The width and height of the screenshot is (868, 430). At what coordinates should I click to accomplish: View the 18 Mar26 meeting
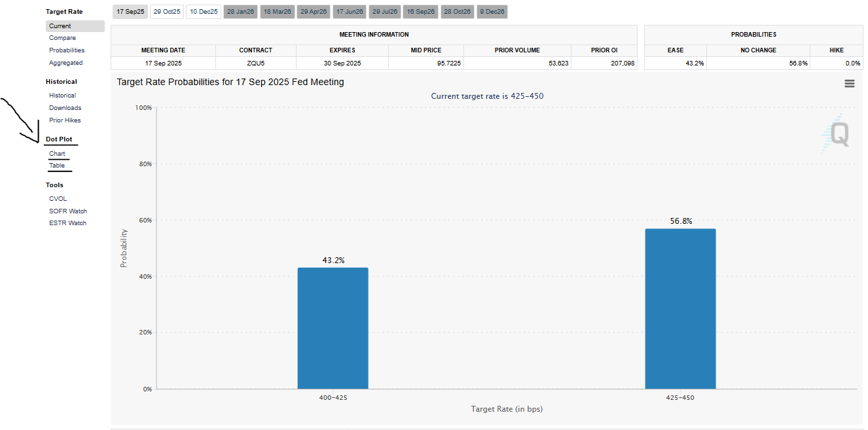(x=277, y=11)
